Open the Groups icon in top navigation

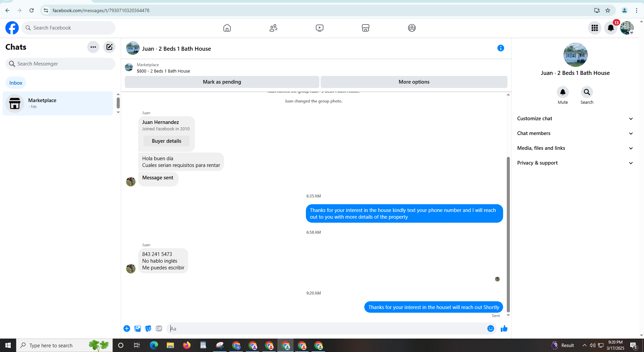tap(412, 28)
